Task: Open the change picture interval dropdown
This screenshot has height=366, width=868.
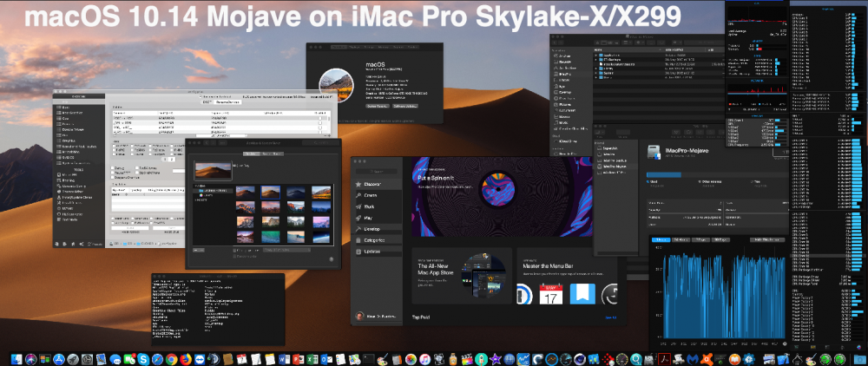Action: tap(286, 250)
